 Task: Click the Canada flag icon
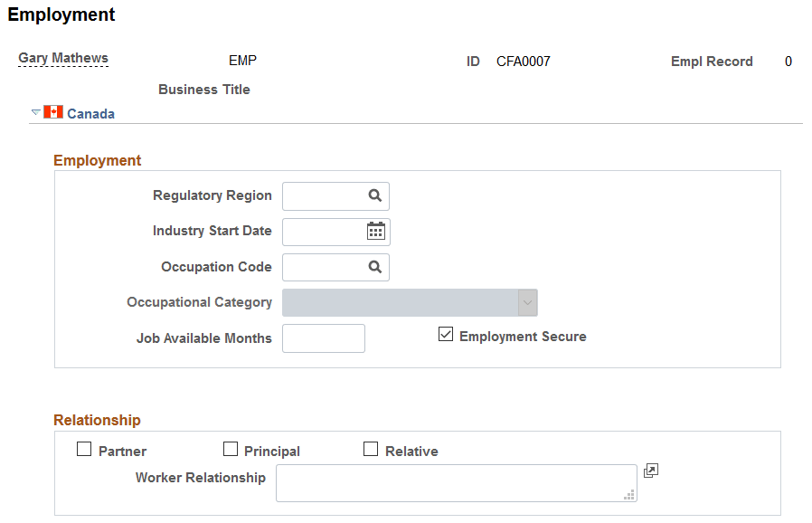tap(53, 112)
